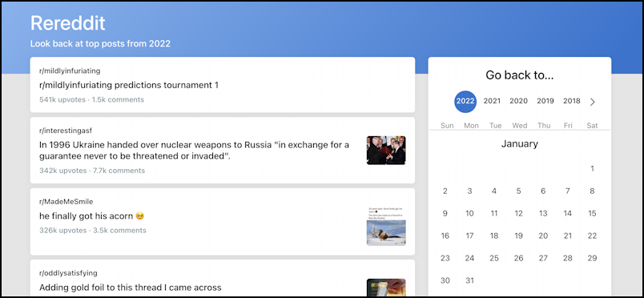Viewport: 644px width, 298px height.
Task: Click the "Go back to..." heading
Action: (x=520, y=75)
